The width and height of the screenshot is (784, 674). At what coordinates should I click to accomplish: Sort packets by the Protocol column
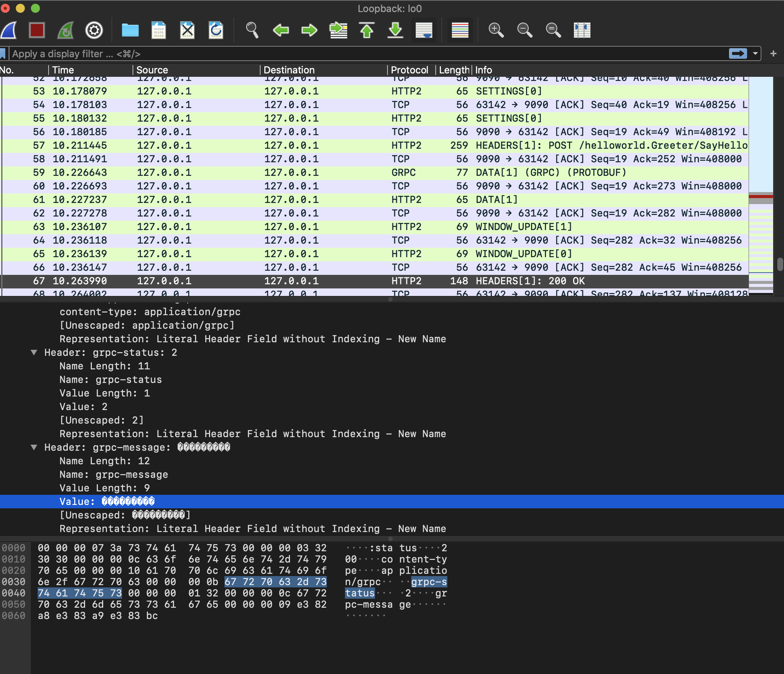(409, 70)
